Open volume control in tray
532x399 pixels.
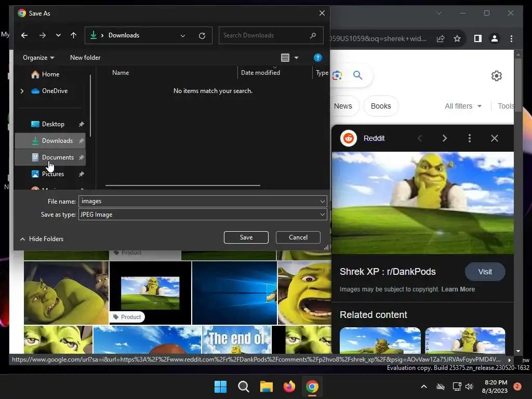click(x=469, y=387)
